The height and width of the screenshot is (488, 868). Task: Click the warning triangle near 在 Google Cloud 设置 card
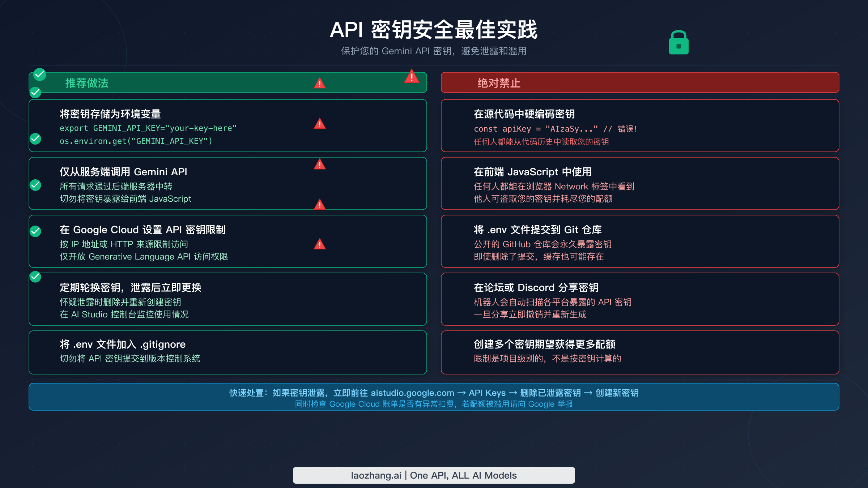point(319,244)
